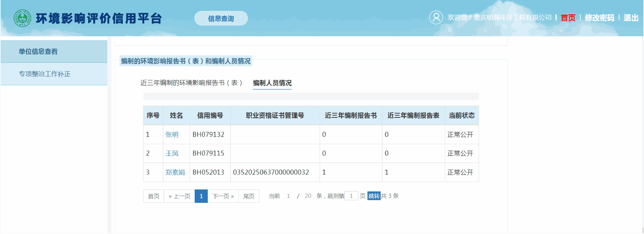Select 单位信息查看 in the sidebar
The height and width of the screenshot is (234, 644).
(x=38, y=52)
